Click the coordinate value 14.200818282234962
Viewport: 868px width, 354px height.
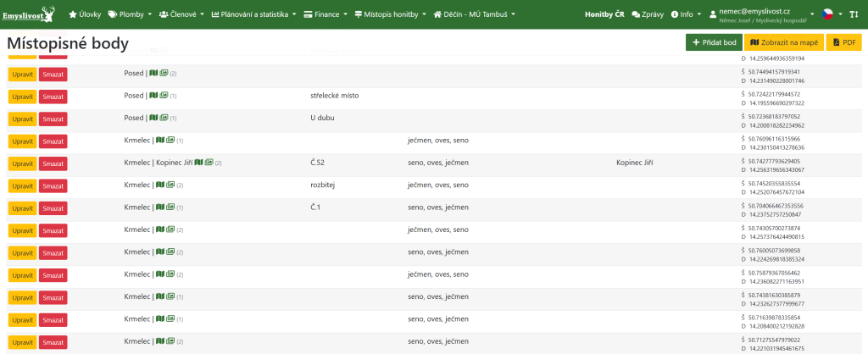[x=777, y=125]
